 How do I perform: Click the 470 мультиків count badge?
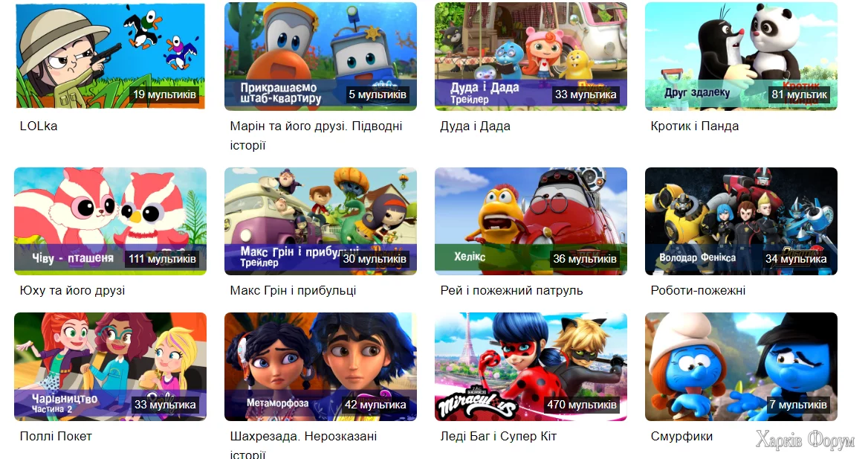coord(581,405)
